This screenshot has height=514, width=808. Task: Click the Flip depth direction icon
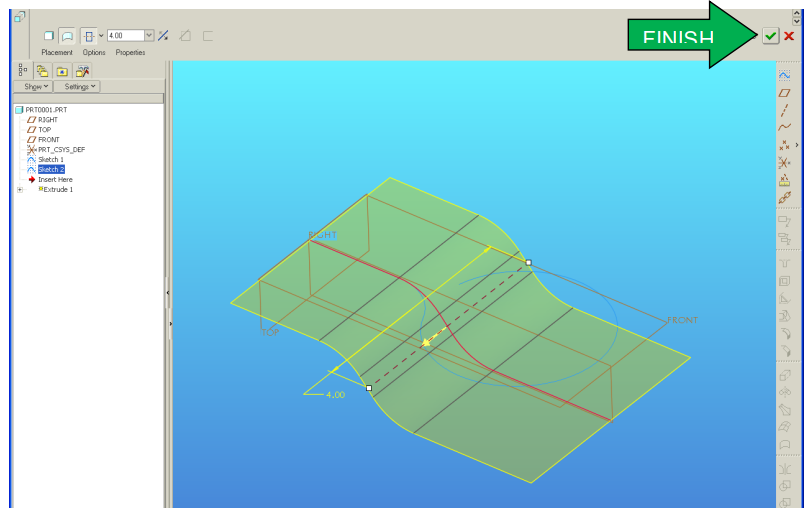(x=163, y=36)
